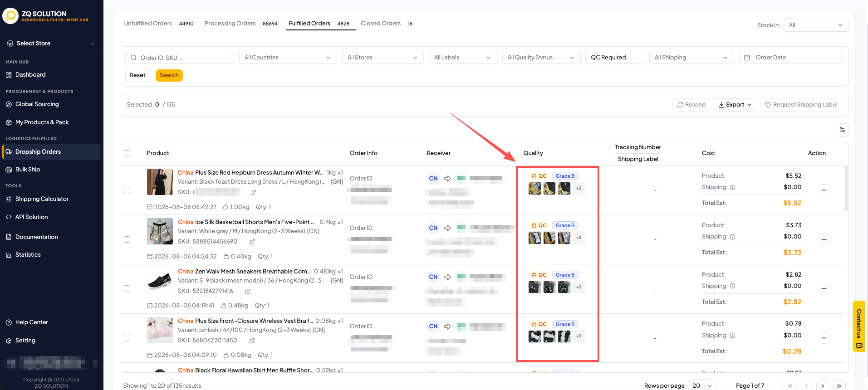Image resolution: width=868 pixels, height=390 pixels.
Task: Open the All Labels dropdown
Action: (x=463, y=58)
